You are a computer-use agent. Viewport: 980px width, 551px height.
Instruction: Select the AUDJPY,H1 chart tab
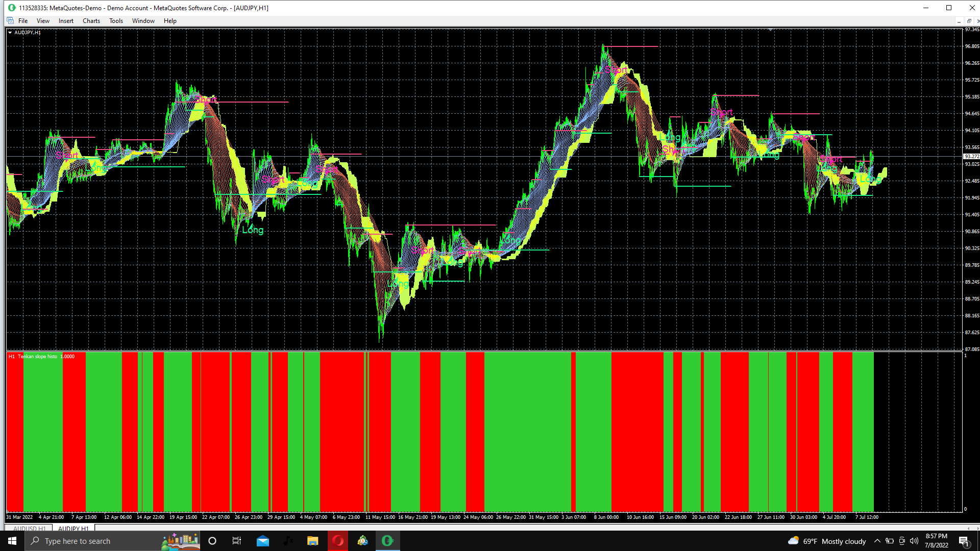[73, 529]
